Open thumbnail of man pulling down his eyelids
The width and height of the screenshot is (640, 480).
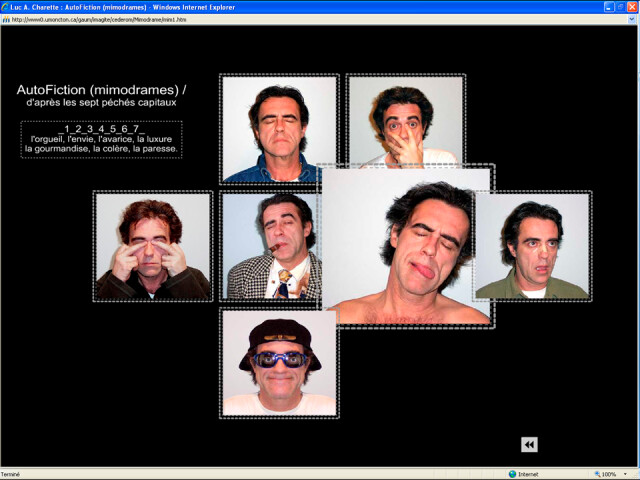click(153, 246)
